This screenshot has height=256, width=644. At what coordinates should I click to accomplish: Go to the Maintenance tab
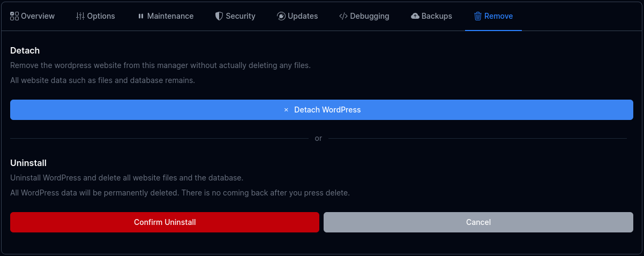click(x=170, y=16)
